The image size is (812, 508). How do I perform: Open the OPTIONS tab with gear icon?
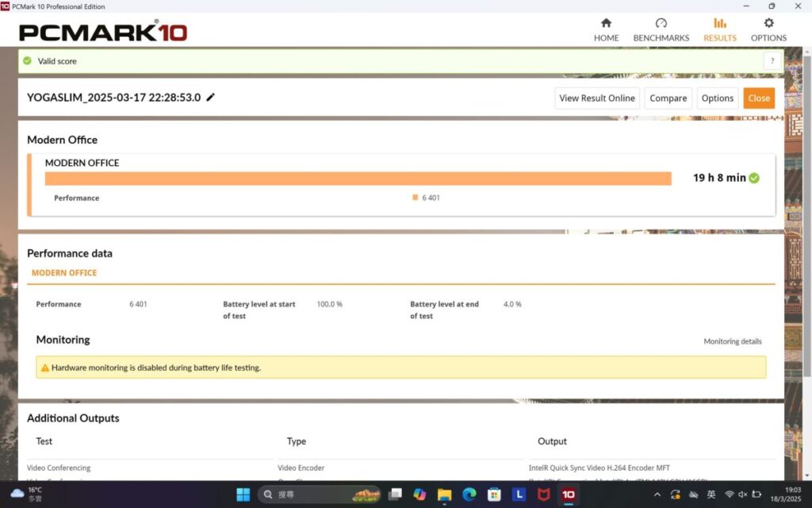coord(768,29)
